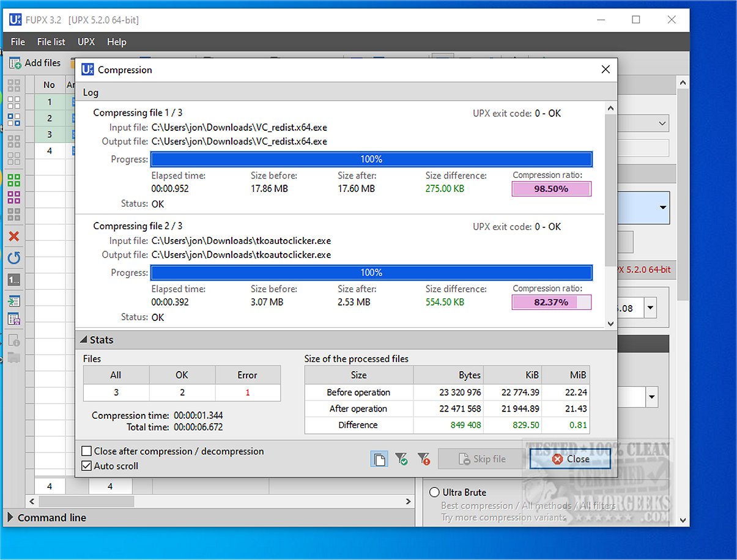This screenshot has height=560, width=737.
Task: Click the MiB column header in stats
Action: pos(566,375)
